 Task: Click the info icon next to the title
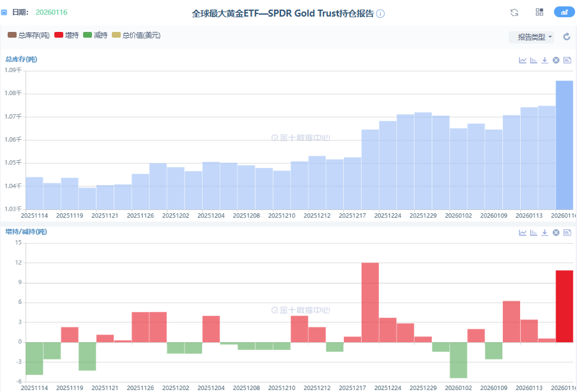pos(380,14)
